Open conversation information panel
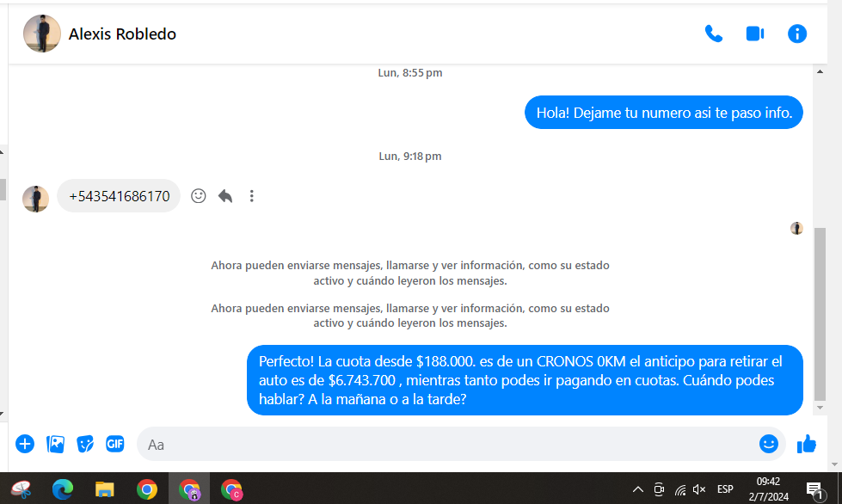 pos(797,34)
